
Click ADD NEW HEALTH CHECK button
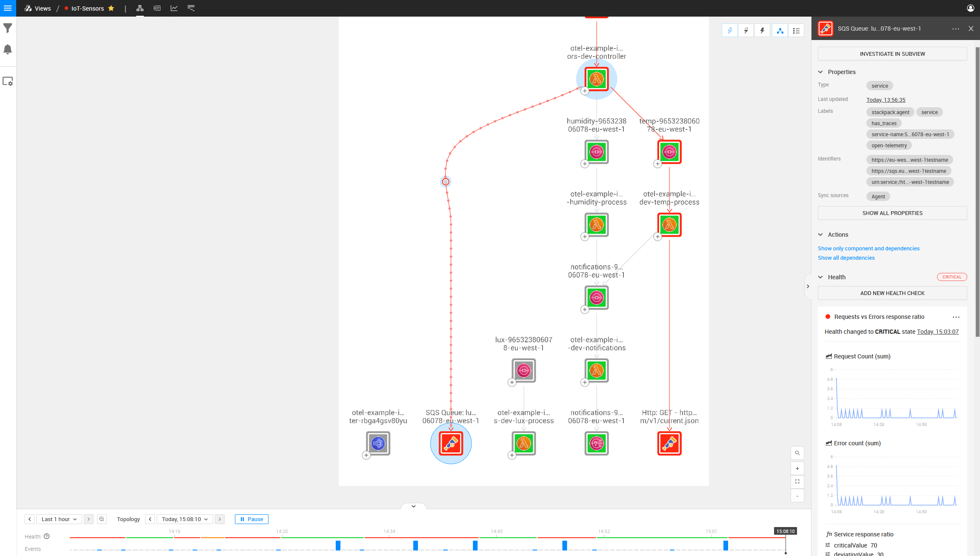click(892, 293)
